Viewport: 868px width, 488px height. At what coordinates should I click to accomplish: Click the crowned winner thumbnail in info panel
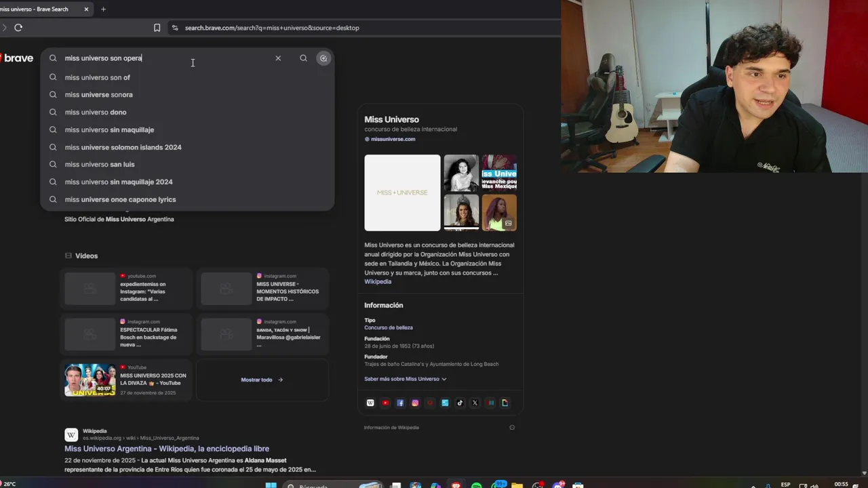tap(461, 213)
